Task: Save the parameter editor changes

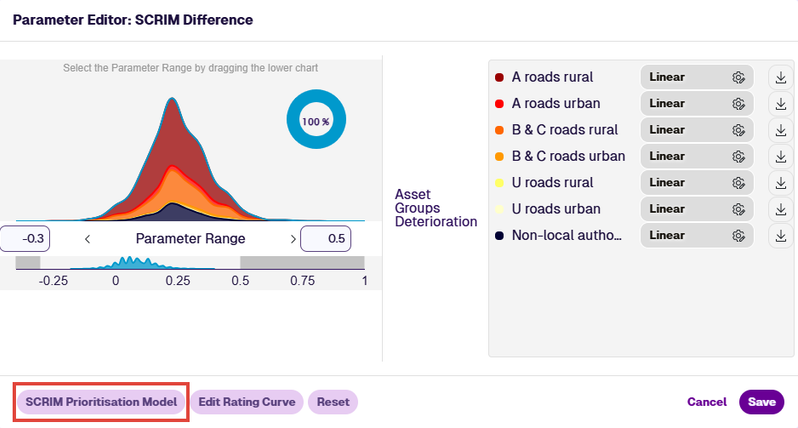Action: coord(761,402)
